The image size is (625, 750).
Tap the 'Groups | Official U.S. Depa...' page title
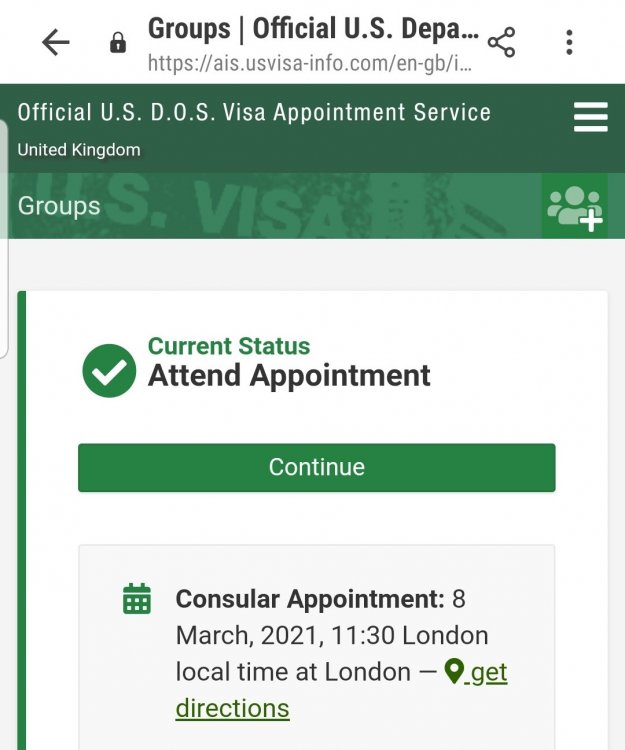pyautogui.click(x=313, y=29)
